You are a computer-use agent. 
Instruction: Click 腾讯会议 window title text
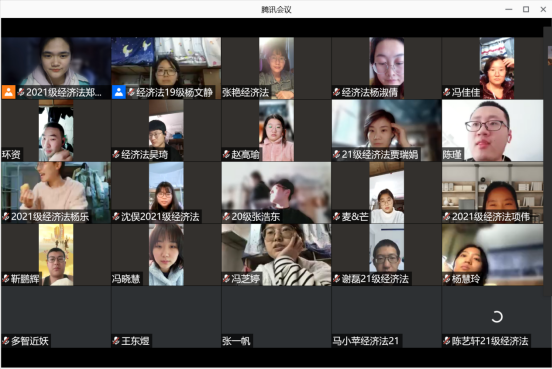tap(276, 10)
